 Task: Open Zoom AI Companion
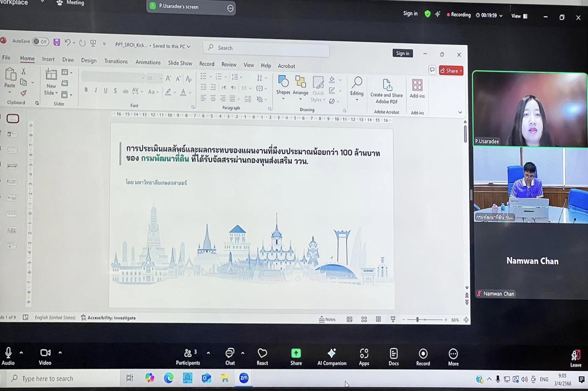[331, 353]
